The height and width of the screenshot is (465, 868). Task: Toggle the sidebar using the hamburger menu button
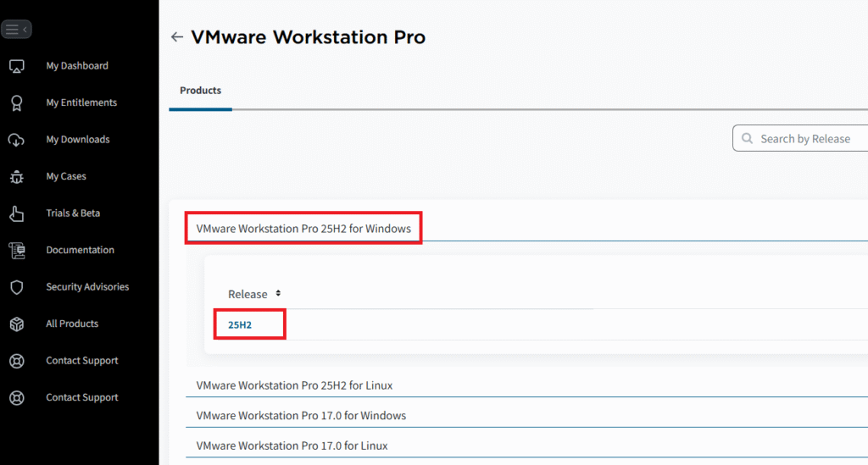click(16, 29)
